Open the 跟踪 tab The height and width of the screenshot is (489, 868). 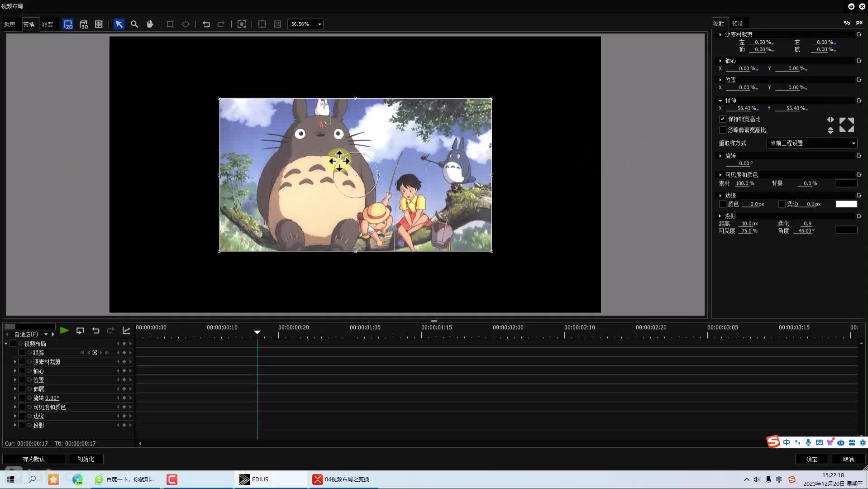pos(48,24)
